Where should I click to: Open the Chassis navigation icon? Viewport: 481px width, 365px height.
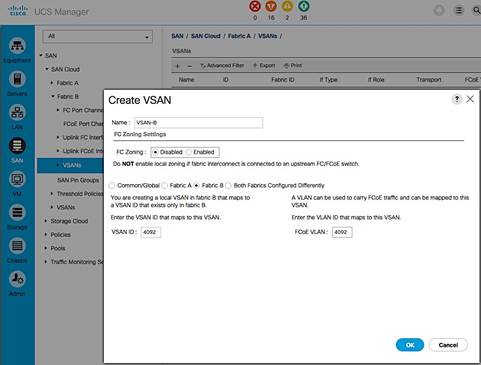(x=17, y=246)
